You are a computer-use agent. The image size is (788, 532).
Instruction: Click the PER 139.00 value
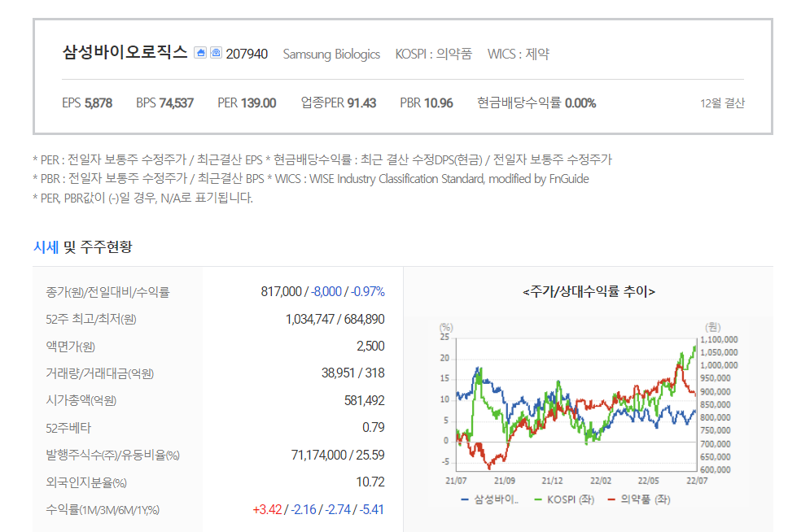(247, 103)
